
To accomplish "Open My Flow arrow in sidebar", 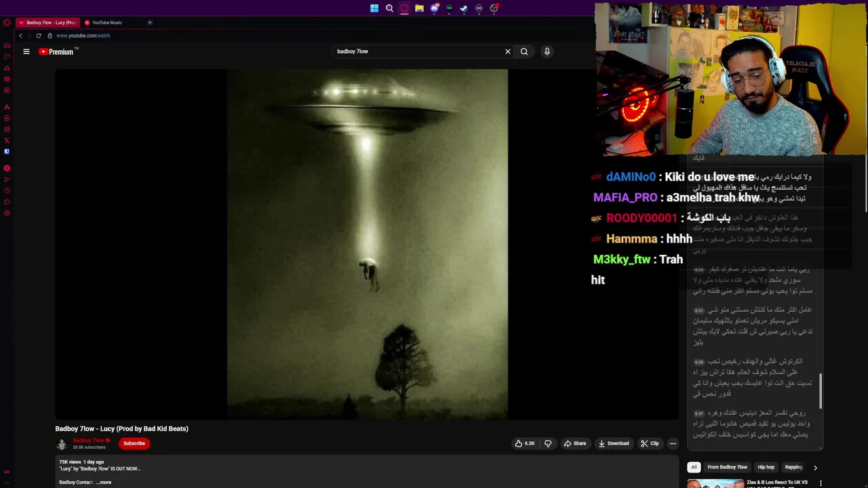I will point(7,180).
